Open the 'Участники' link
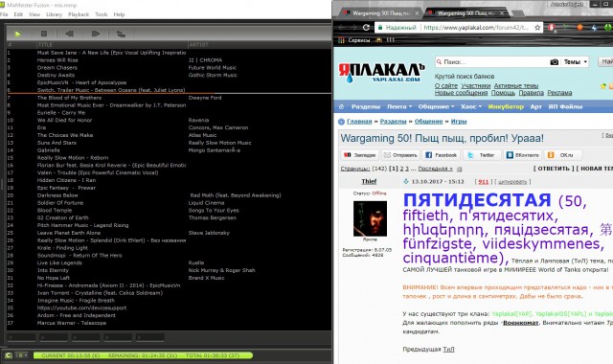The height and width of the screenshot is (364, 613). (x=475, y=85)
